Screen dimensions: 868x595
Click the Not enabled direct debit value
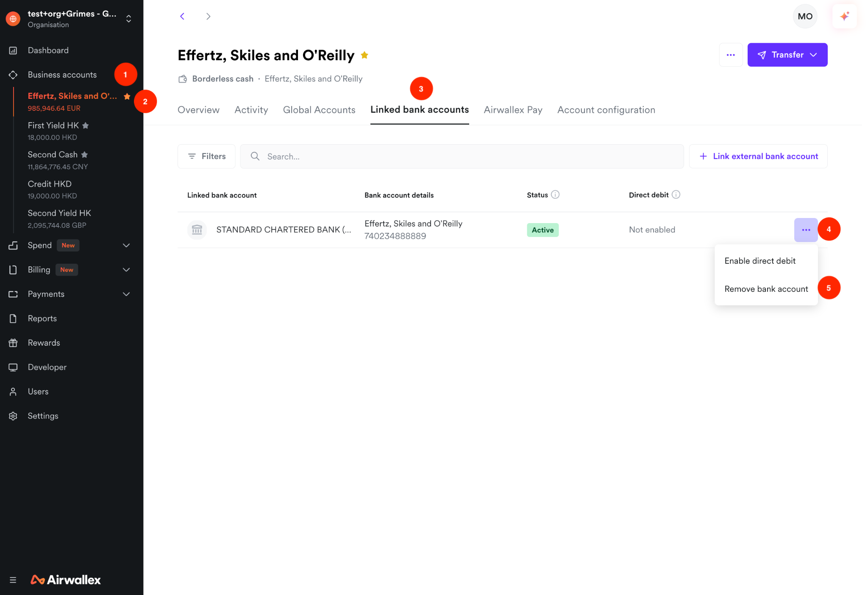coord(652,230)
